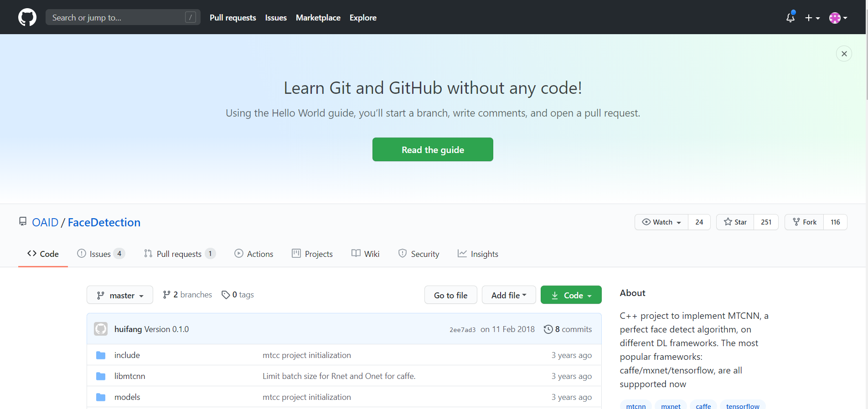
Task: Open the OAID organization link
Action: pyautogui.click(x=45, y=222)
